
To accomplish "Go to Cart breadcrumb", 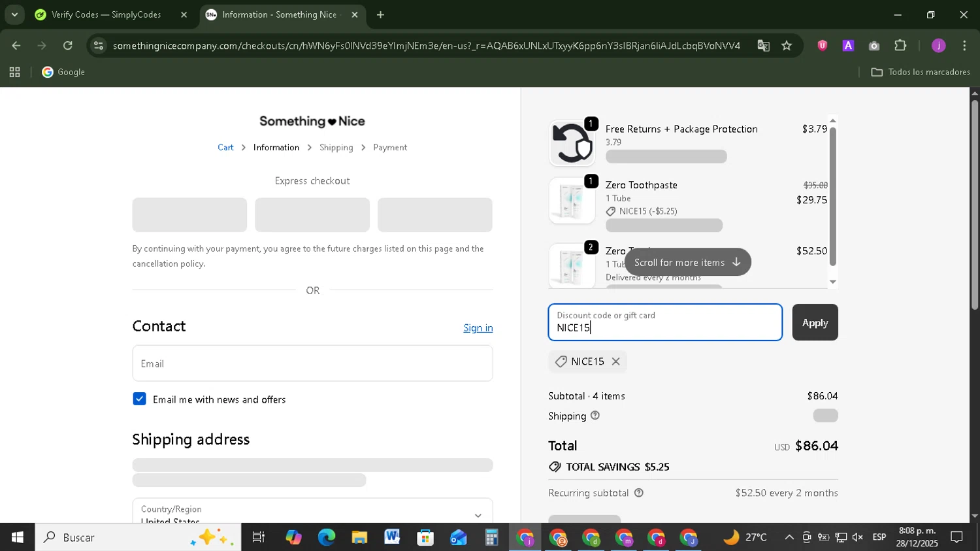I will 225,148.
